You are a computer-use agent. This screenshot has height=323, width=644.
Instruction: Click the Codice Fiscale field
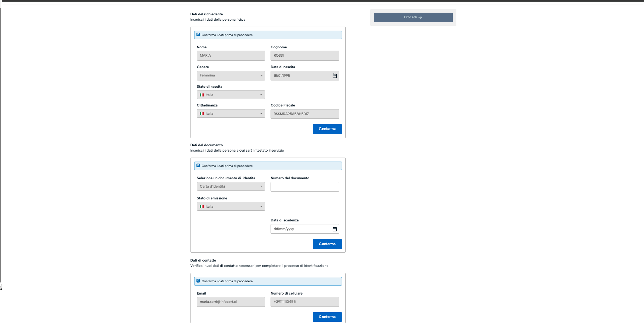[304, 114]
